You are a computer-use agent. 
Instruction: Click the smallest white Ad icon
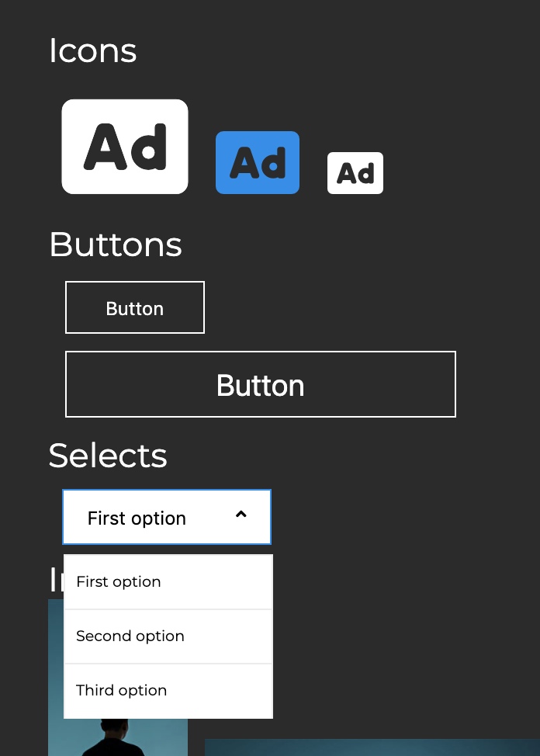coord(355,173)
